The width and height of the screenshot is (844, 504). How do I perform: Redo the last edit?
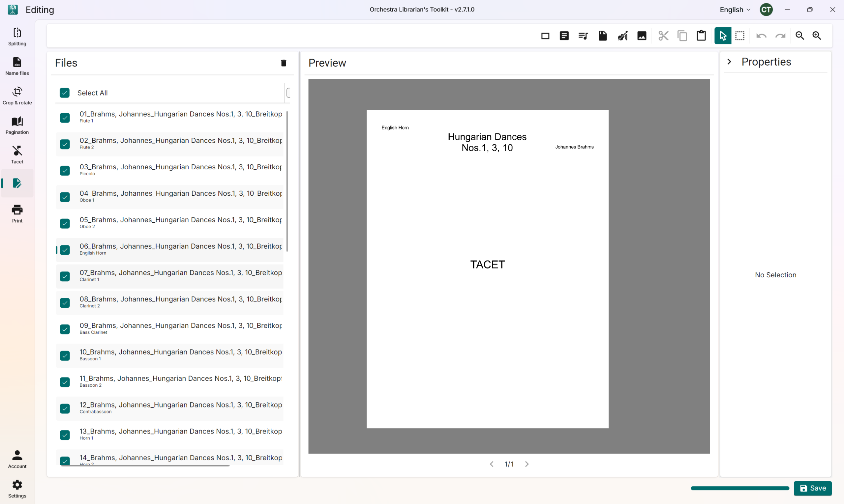pyautogui.click(x=780, y=36)
